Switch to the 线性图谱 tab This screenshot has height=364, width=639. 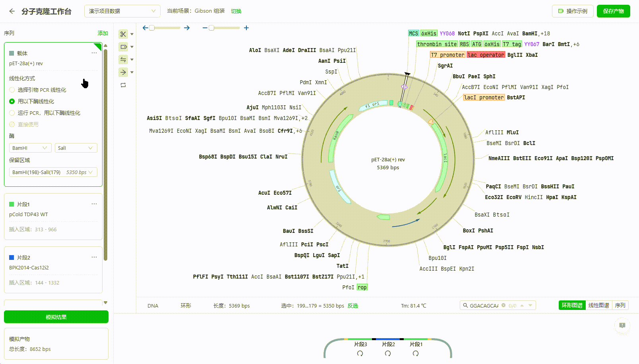[598, 305]
